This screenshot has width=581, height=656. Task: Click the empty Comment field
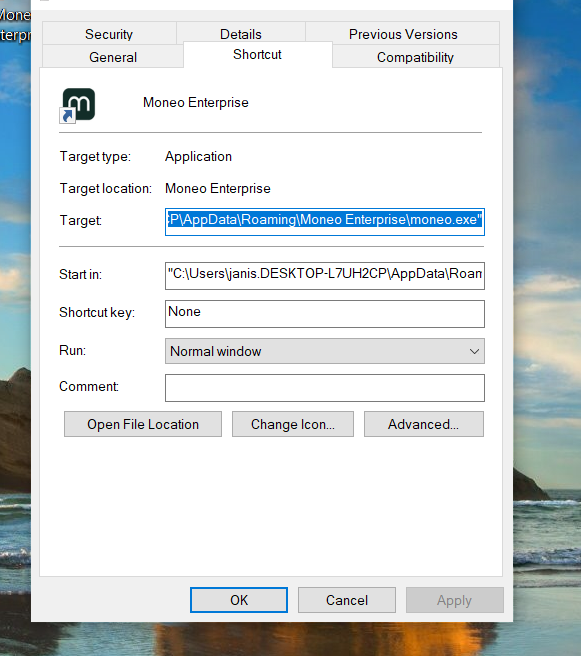[x=325, y=388]
